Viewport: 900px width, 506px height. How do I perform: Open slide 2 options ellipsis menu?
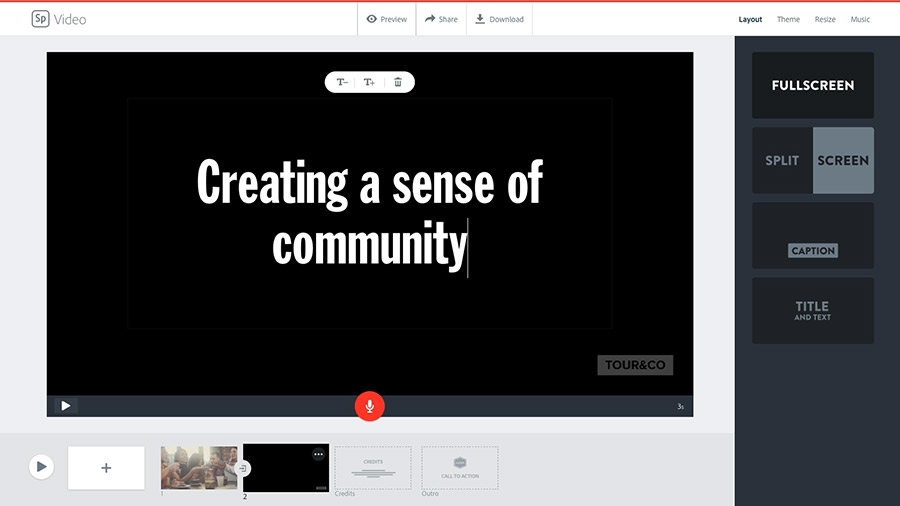point(319,454)
